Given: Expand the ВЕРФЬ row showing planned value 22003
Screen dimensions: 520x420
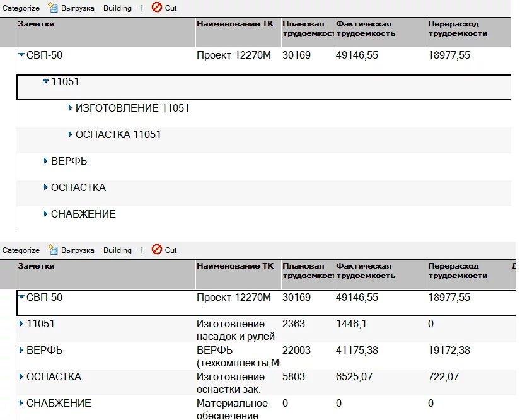Looking at the screenshot, I should click(x=21, y=351).
